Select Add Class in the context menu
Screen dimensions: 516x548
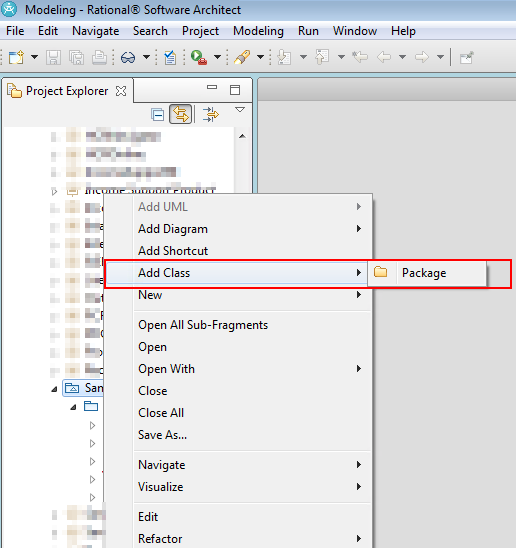(236, 273)
